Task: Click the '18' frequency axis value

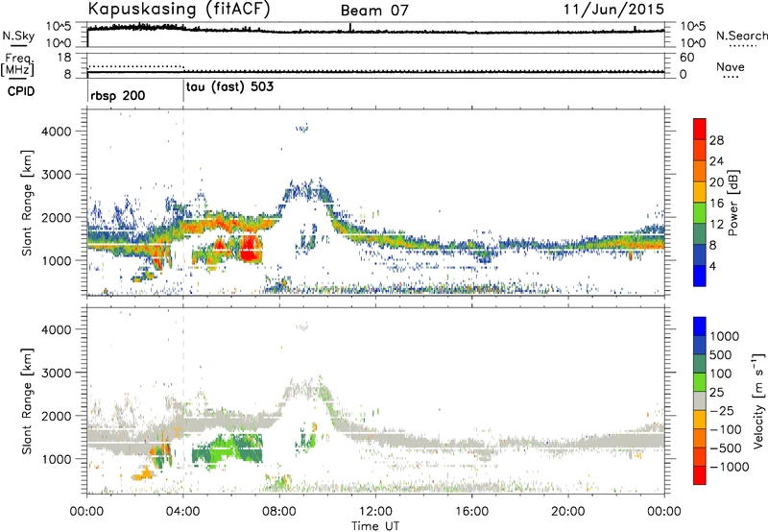Action: point(63,58)
